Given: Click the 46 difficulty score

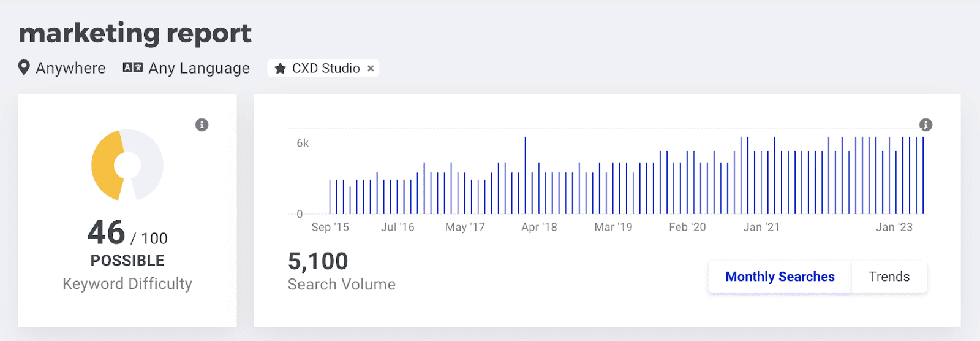Looking at the screenshot, I should [x=107, y=232].
